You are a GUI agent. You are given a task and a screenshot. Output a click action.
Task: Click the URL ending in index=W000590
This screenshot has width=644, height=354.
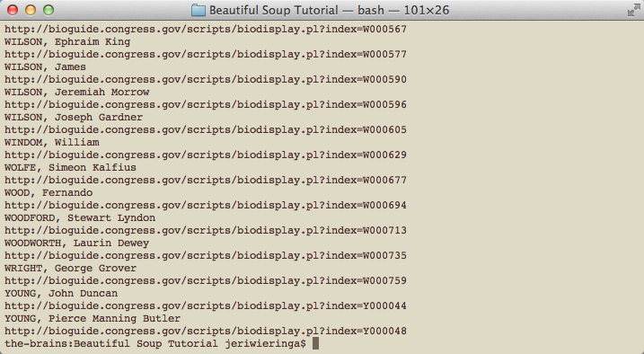206,79
